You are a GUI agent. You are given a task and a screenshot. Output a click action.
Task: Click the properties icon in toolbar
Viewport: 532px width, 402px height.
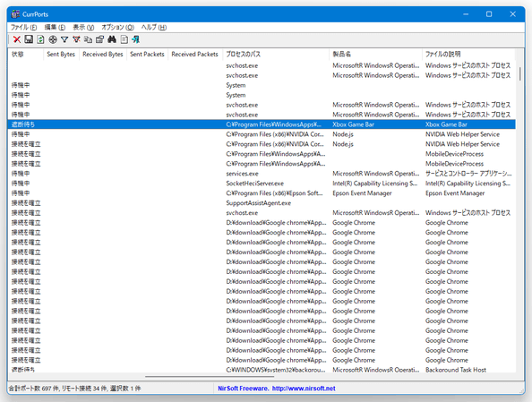[x=99, y=39]
